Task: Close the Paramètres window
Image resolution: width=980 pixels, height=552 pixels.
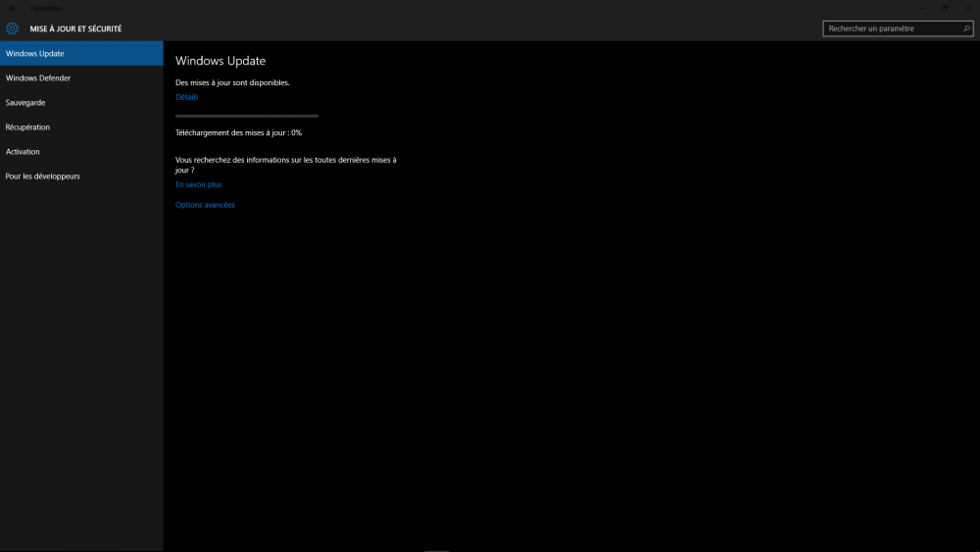Action: (968, 8)
